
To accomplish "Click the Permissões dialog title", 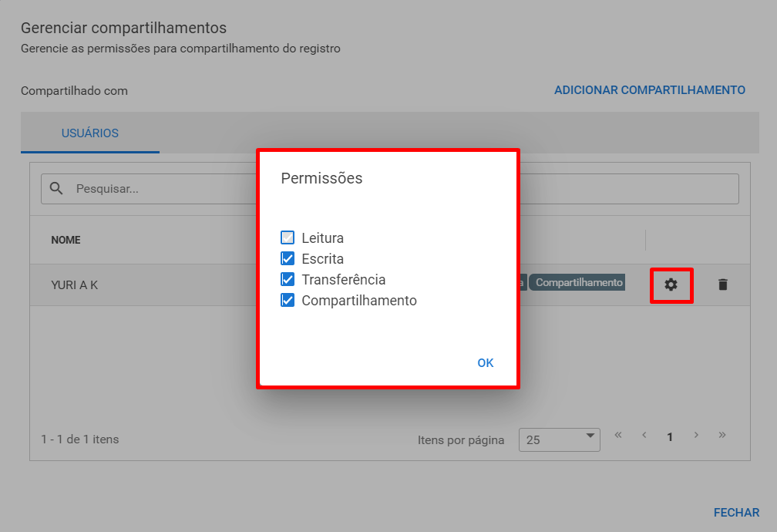I will [x=321, y=178].
